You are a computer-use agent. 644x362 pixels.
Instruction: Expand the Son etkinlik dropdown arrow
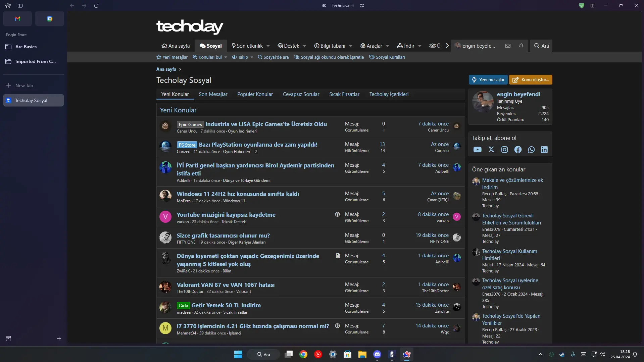pos(268,46)
